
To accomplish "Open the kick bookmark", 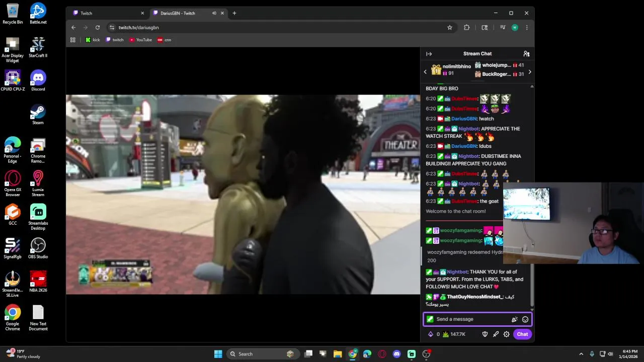I will coord(93,40).
